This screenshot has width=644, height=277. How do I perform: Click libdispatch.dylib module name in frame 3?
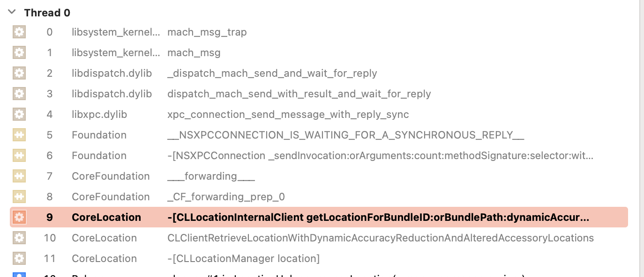point(112,94)
